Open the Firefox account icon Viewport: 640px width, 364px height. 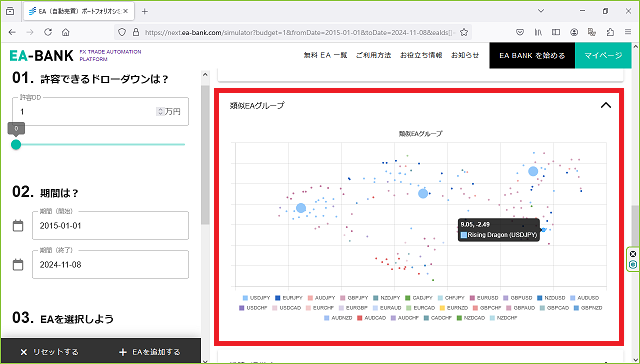click(x=574, y=32)
